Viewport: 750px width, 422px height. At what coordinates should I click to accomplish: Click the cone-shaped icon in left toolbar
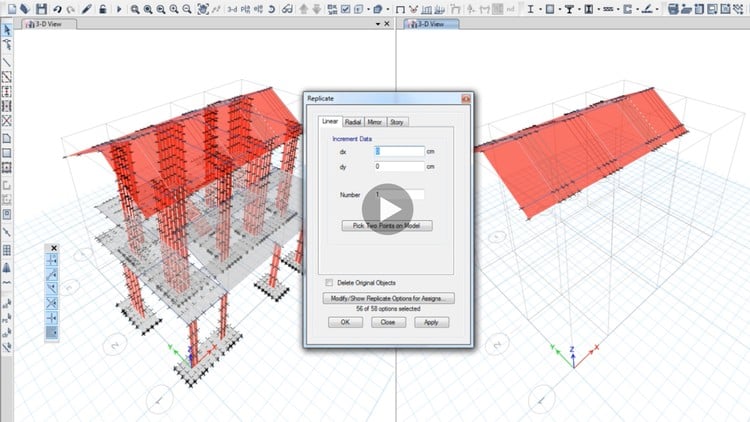click(x=7, y=267)
